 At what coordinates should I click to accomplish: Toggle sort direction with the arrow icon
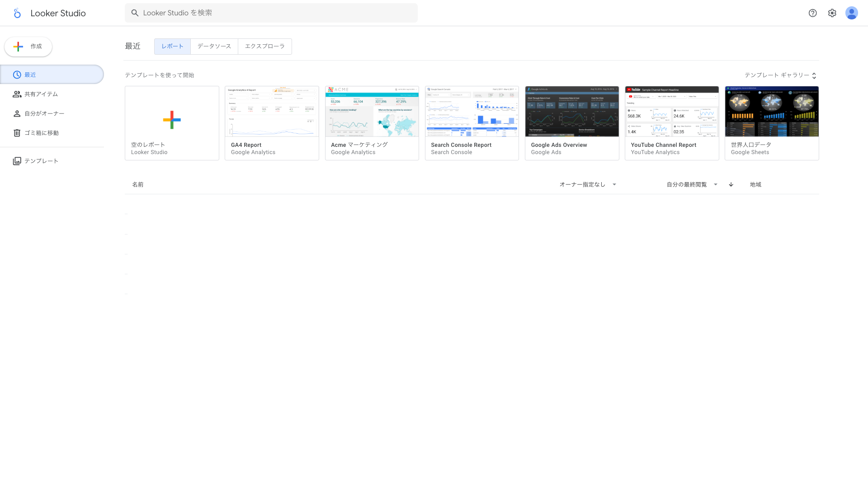click(731, 184)
